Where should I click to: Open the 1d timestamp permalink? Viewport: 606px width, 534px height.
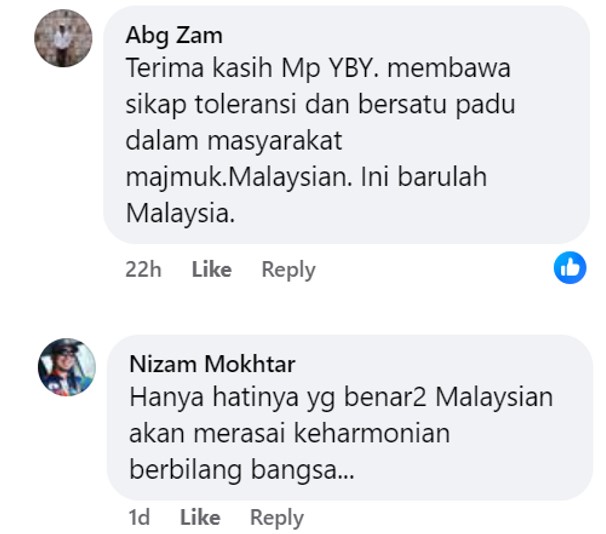[x=139, y=517]
